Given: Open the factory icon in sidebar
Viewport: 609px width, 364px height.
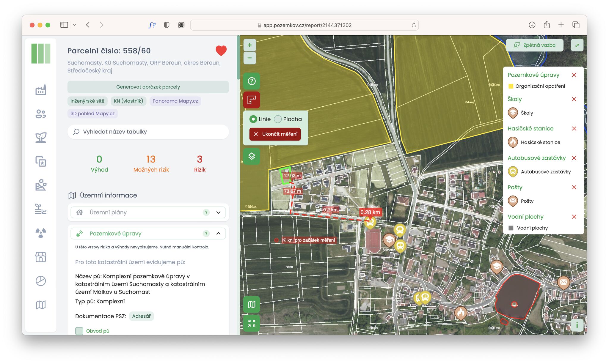Looking at the screenshot, I should (x=41, y=90).
